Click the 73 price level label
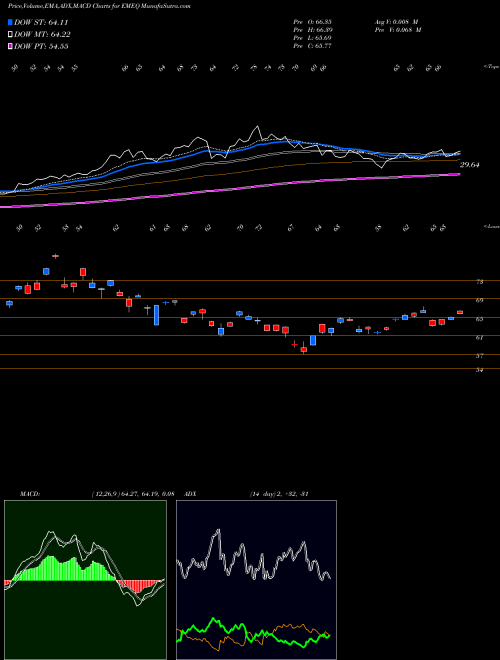The width and height of the screenshot is (500, 660). (x=479, y=282)
